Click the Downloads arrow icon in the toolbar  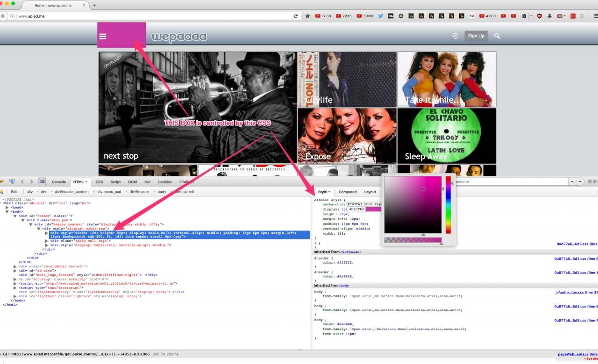coord(549,16)
